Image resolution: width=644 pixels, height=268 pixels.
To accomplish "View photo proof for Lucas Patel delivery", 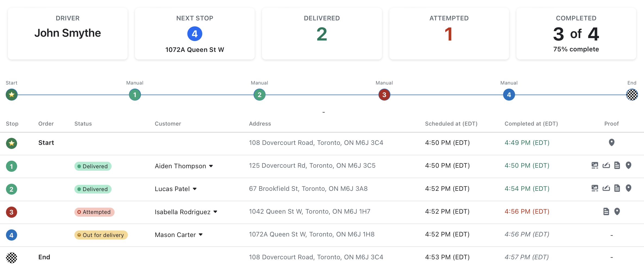I will click(595, 188).
